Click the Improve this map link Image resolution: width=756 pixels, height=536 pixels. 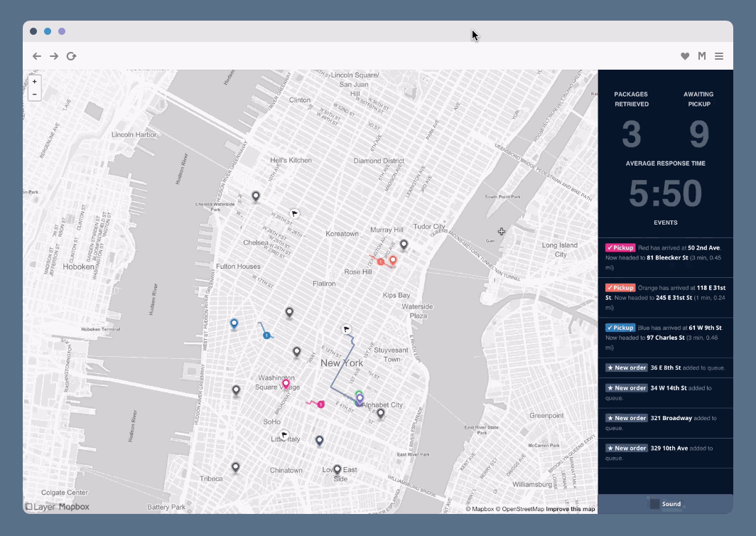(x=571, y=509)
